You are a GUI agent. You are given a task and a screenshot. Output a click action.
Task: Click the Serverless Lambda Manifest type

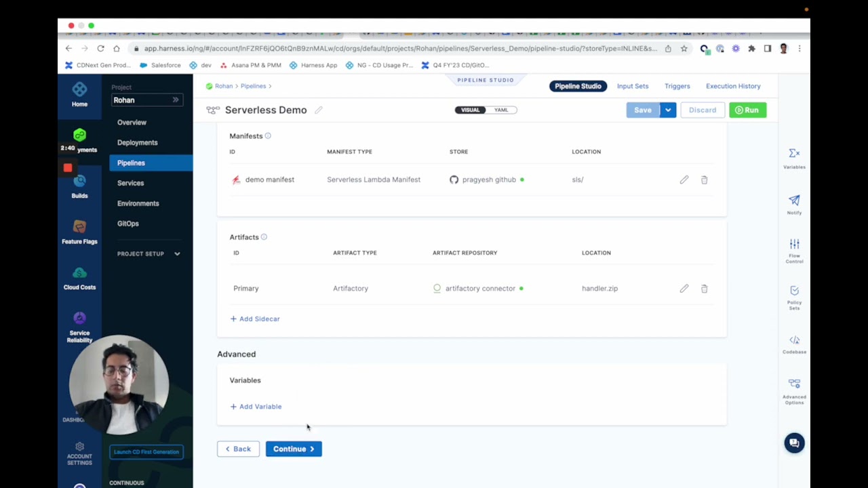(374, 180)
